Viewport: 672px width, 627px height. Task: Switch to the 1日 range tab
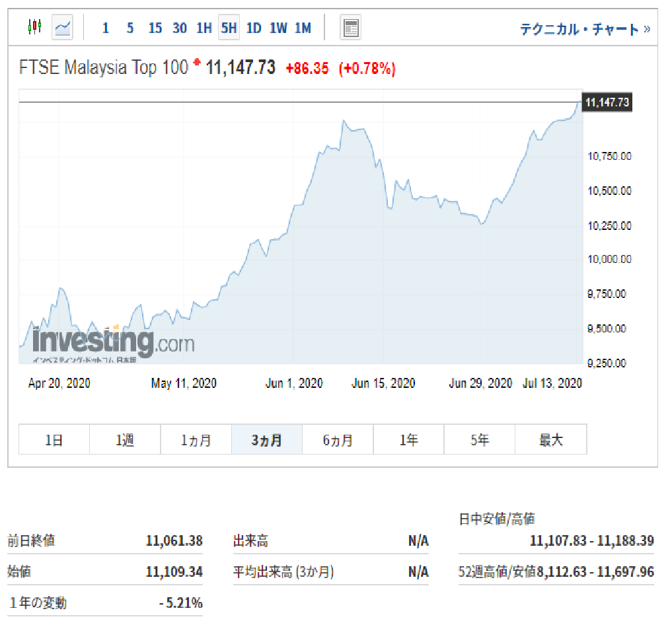(54, 440)
